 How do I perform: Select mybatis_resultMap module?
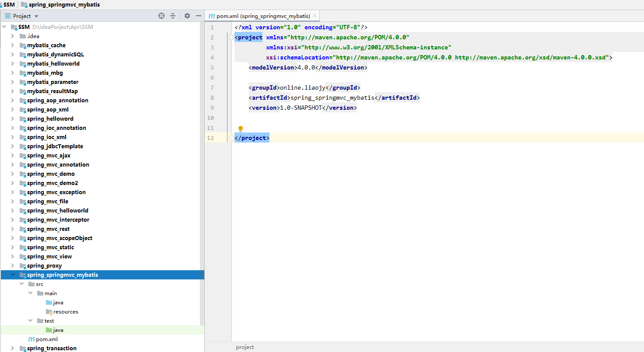click(x=52, y=91)
